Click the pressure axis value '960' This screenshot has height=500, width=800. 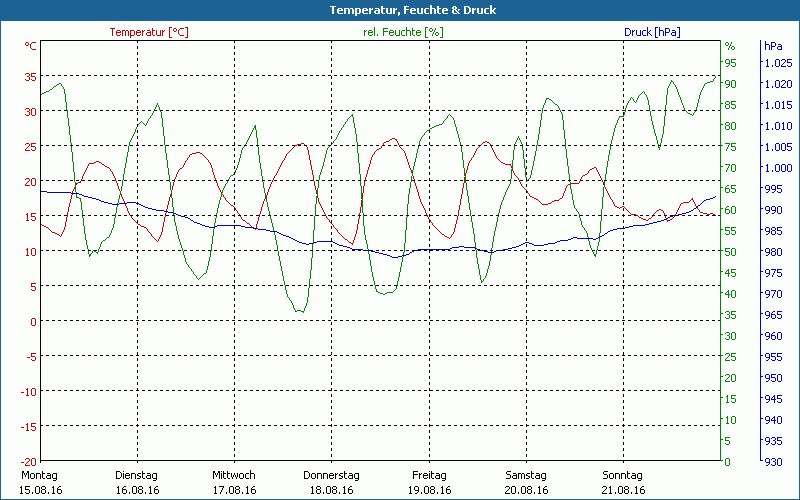pos(773,336)
